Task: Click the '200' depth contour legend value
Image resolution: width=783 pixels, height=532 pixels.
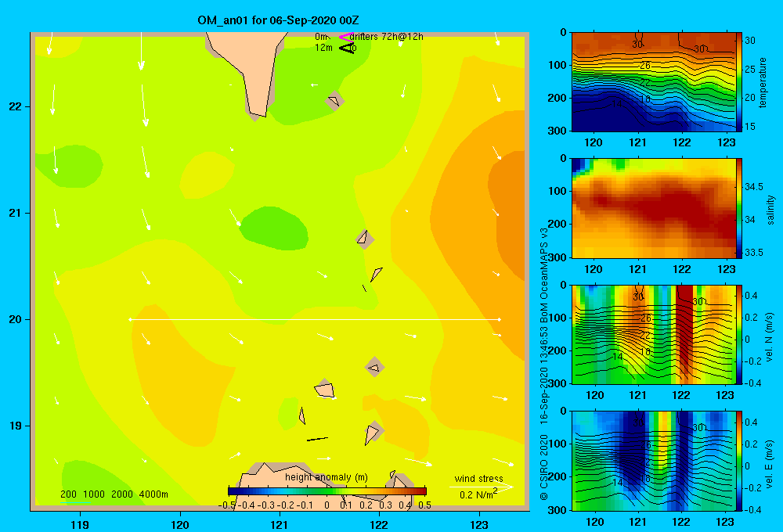Action: pos(68,494)
